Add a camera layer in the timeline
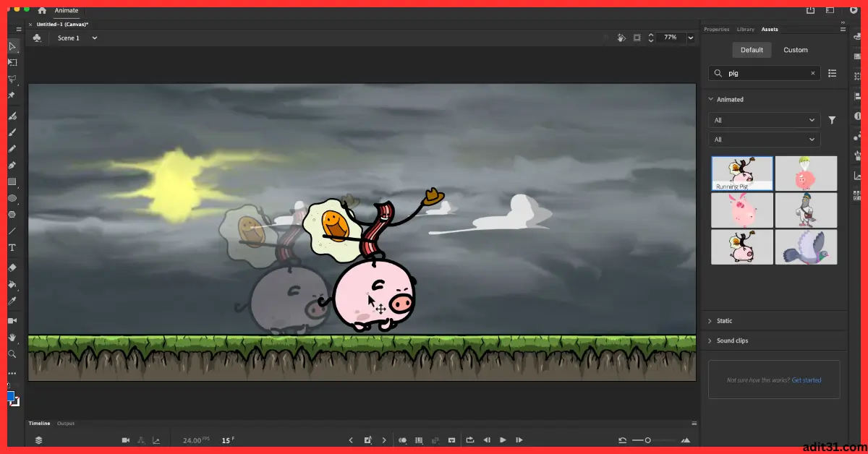868x454 pixels. [x=126, y=440]
